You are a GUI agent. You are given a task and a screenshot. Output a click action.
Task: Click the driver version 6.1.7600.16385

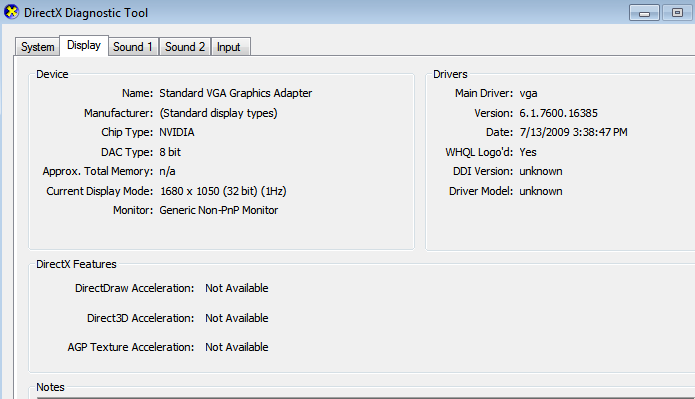[558, 113]
